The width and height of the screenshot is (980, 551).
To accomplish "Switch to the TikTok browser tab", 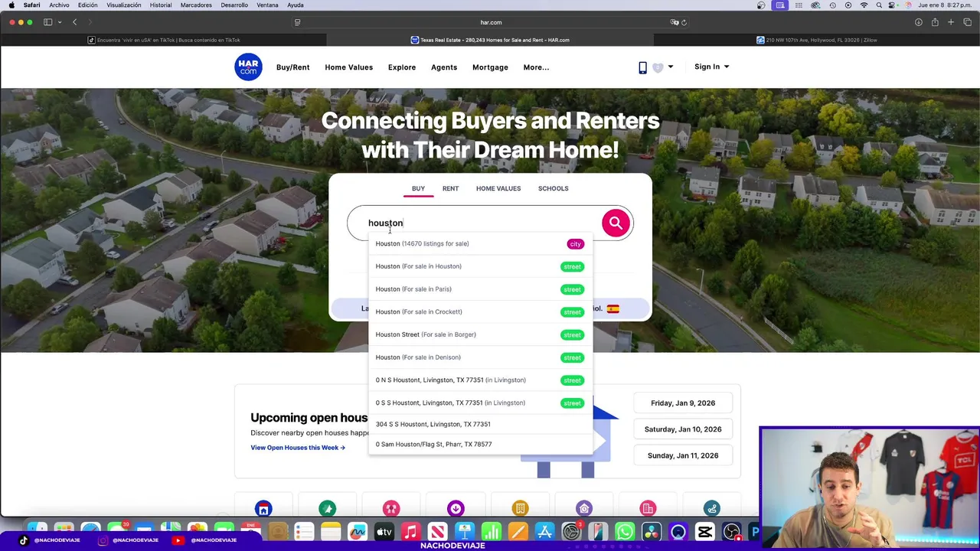I will point(164,40).
